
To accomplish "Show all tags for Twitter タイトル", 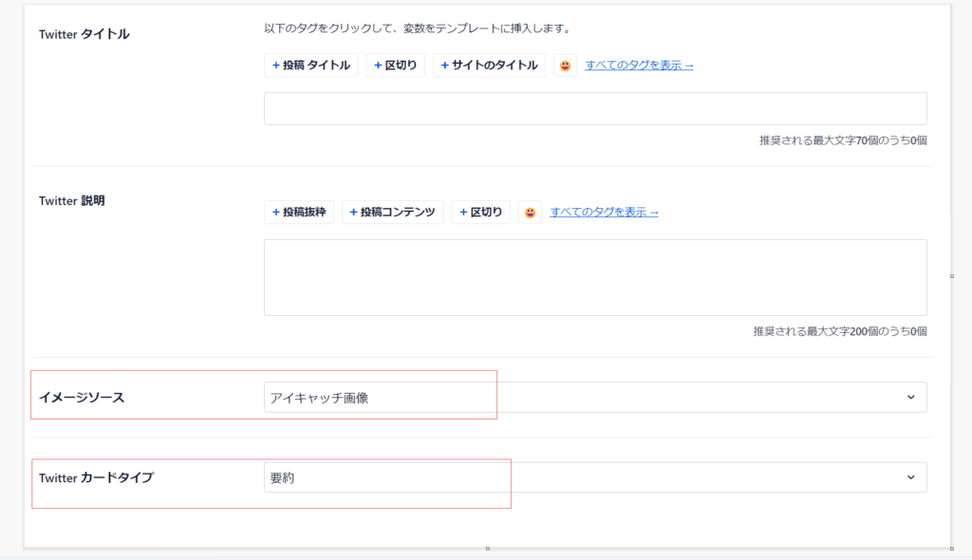I will click(x=639, y=65).
